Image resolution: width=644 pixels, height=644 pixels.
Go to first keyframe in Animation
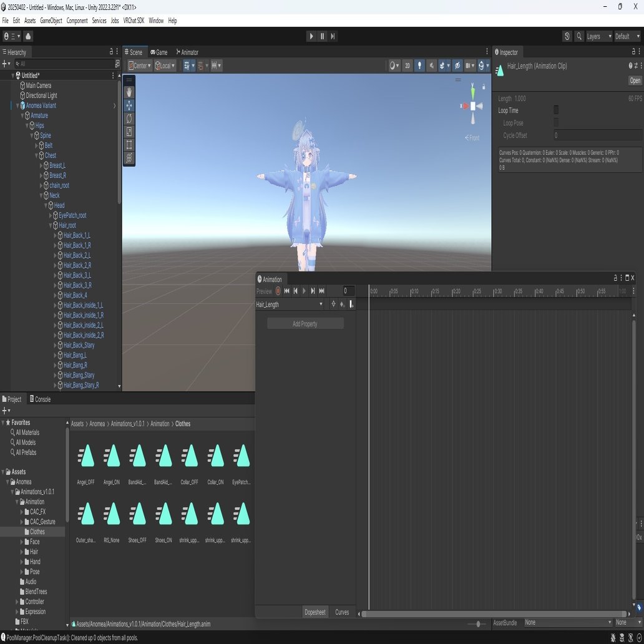point(286,291)
